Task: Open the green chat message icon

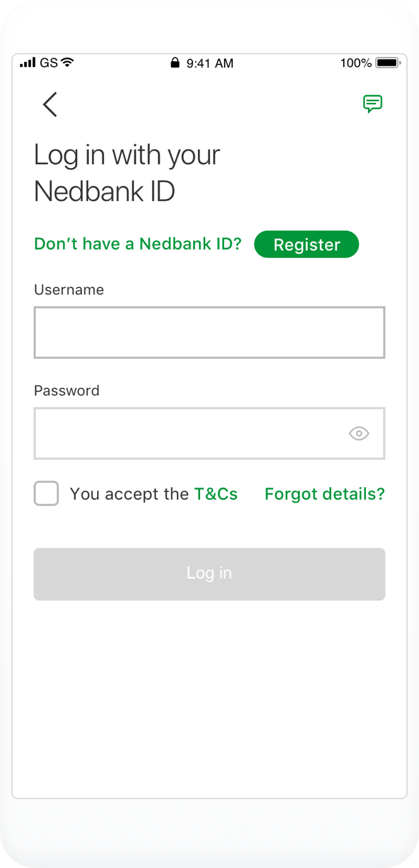Action: [x=372, y=104]
